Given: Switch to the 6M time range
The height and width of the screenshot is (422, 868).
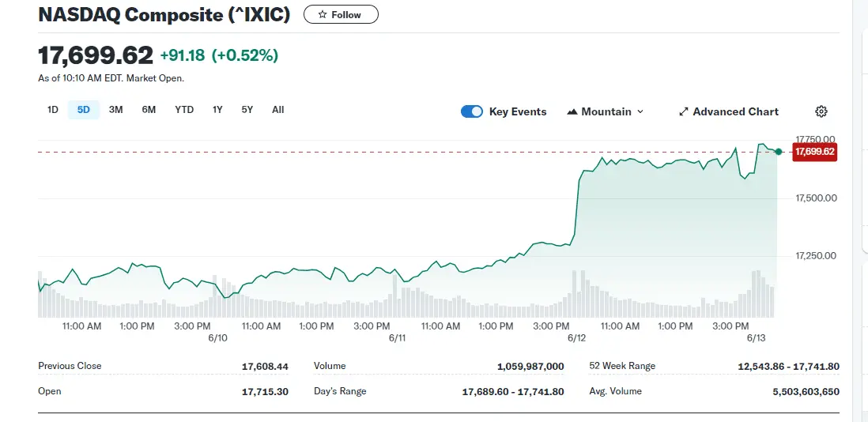Looking at the screenshot, I should pyautogui.click(x=149, y=110).
